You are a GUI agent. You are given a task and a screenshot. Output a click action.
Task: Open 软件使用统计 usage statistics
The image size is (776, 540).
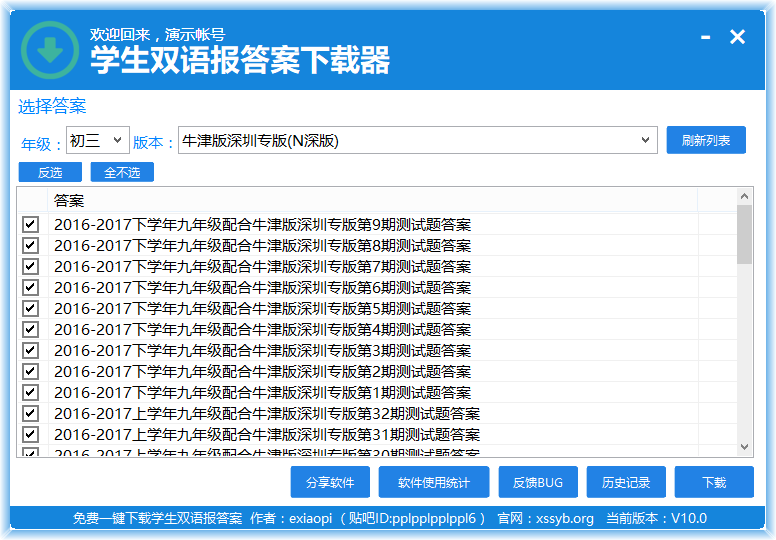coord(434,482)
